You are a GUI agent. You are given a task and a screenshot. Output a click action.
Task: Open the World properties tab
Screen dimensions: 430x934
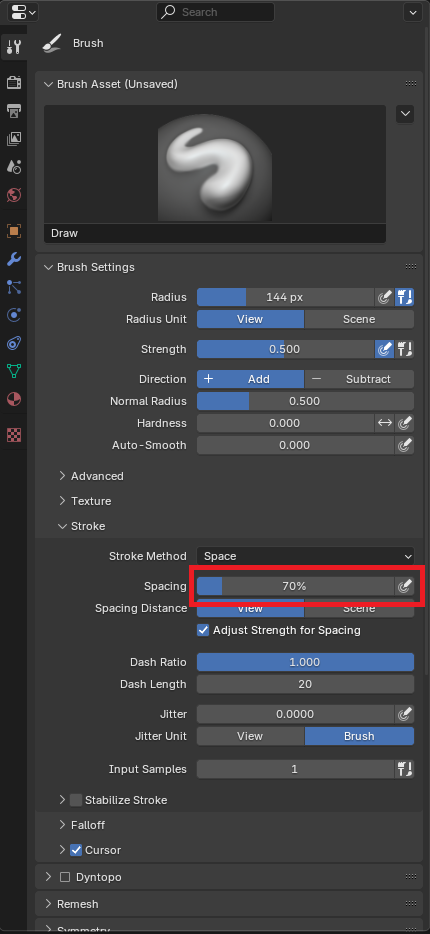[14, 195]
